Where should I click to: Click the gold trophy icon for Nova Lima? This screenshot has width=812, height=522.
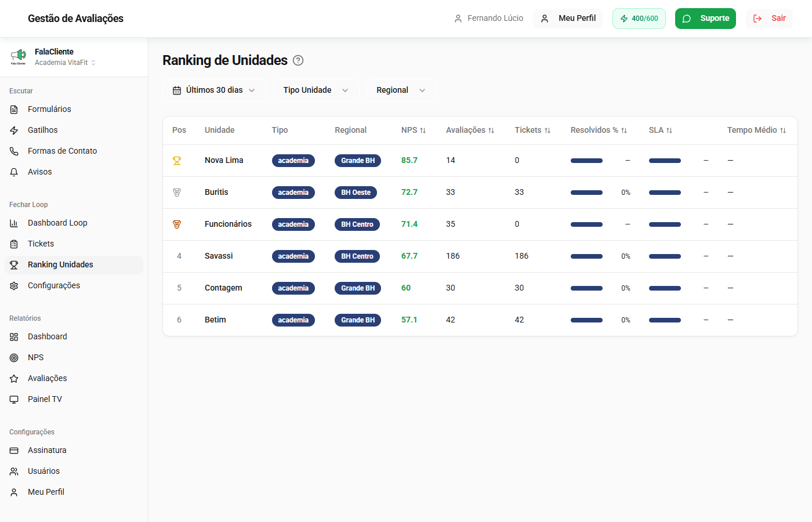click(177, 161)
